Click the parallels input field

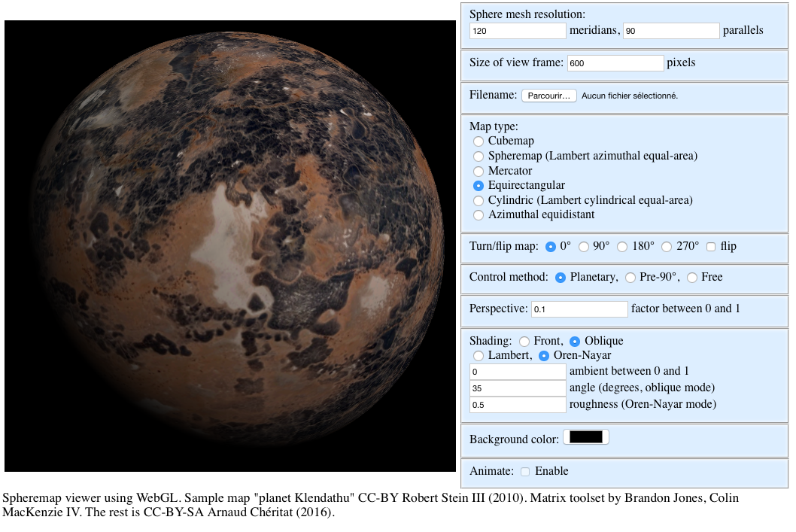(671, 31)
